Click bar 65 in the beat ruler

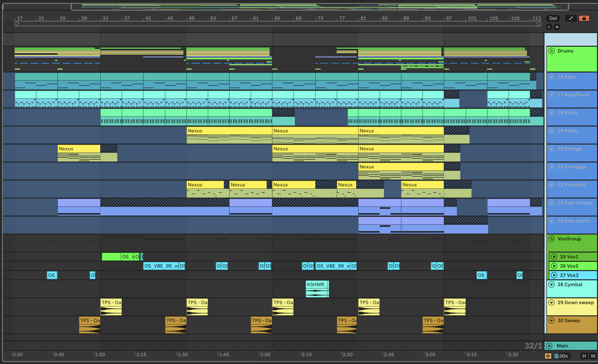click(x=277, y=18)
